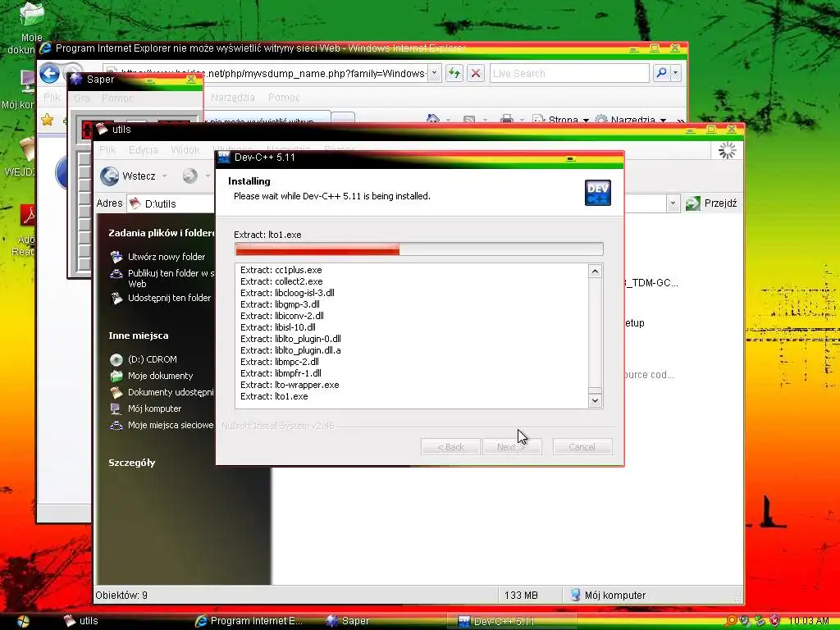This screenshot has width=840, height=630.
Task: Click the Live Search input box
Action: click(569, 73)
